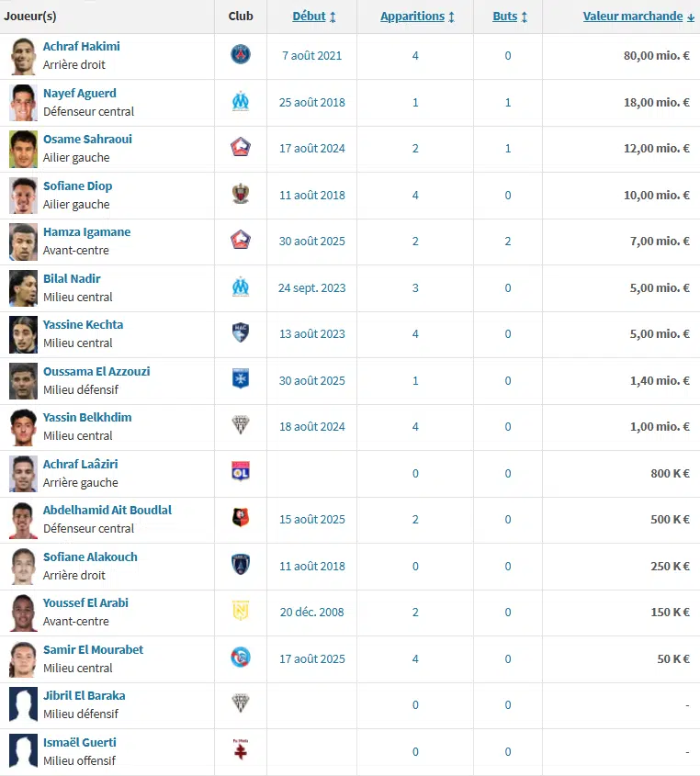Open Osame Sahraoui's appearances count link

415,149
